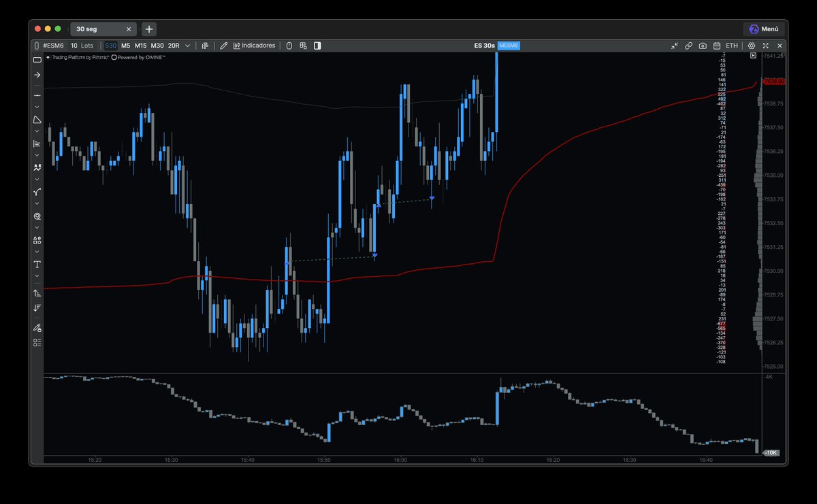Activate the pencil drawing icon in toolbar
The image size is (817, 504).
point(223,46)
